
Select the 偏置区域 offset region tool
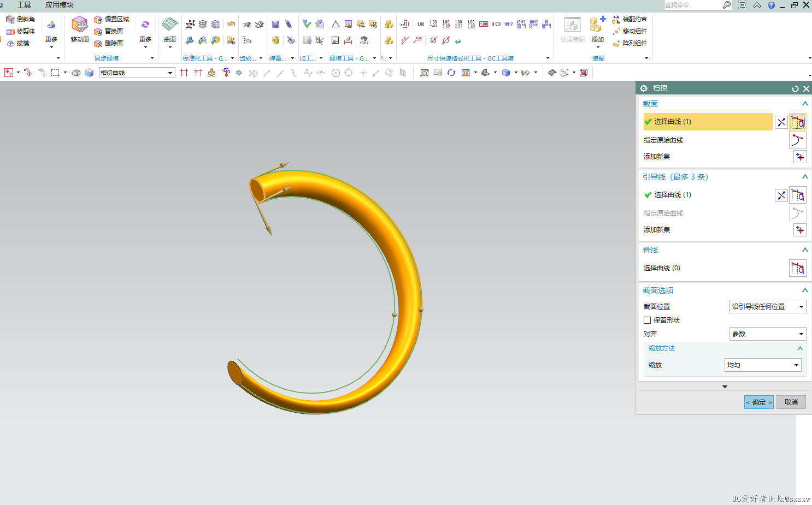click(111, 19)
